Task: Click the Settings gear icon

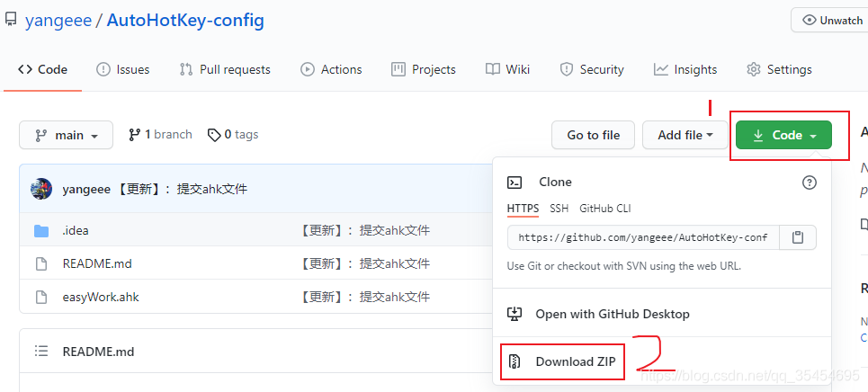Action: coord(754,70)
